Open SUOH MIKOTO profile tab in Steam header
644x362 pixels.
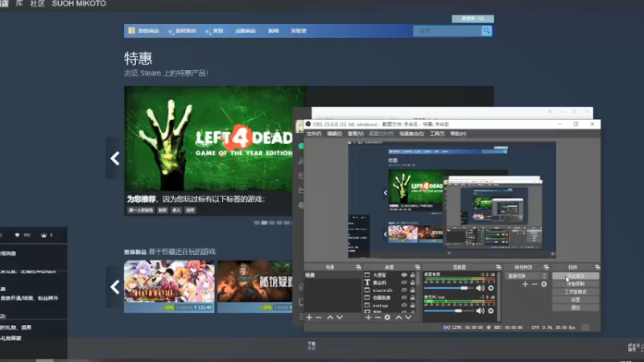coord(79,4)
